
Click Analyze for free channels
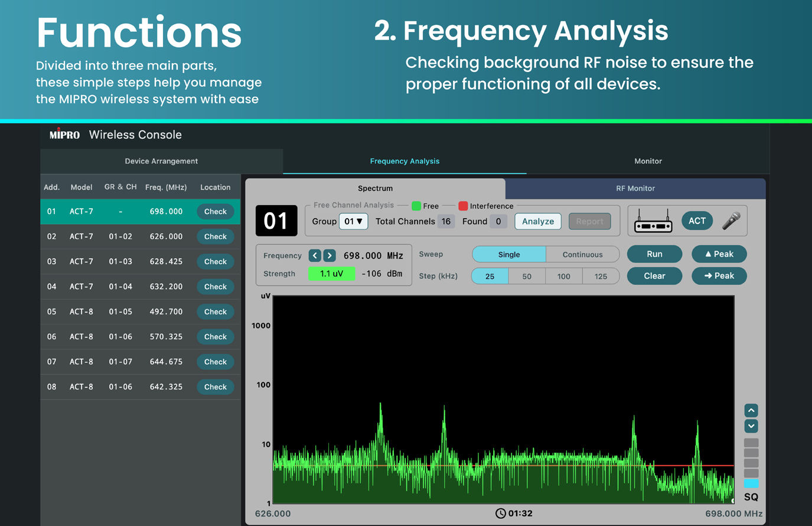tap(537, 222)
